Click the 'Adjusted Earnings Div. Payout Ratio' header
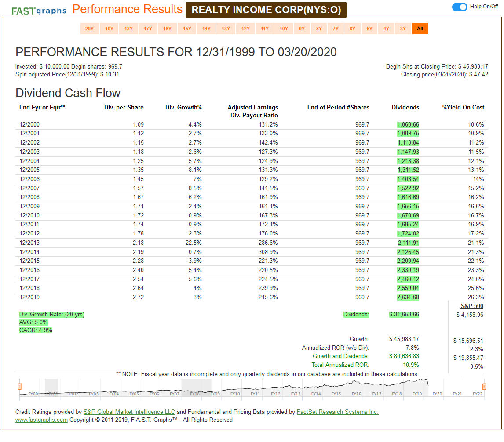Screen dimensions: 504x442 253,111
